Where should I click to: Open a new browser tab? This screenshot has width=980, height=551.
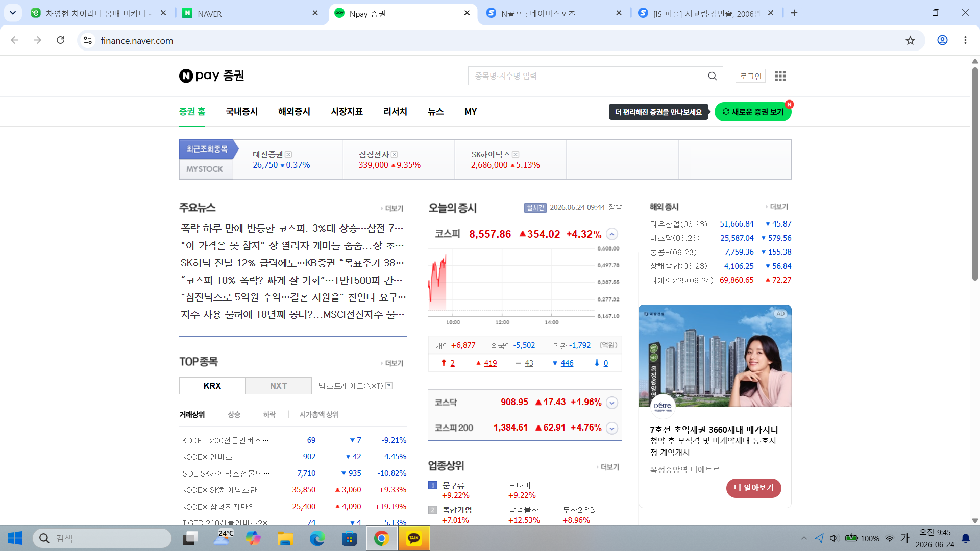(794, 13)
